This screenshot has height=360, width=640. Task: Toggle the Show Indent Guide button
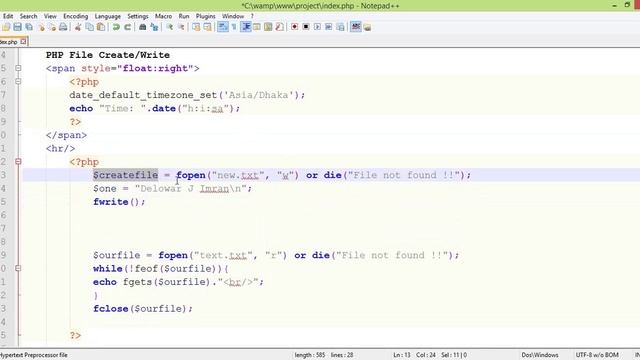click(x=246, y=27)
